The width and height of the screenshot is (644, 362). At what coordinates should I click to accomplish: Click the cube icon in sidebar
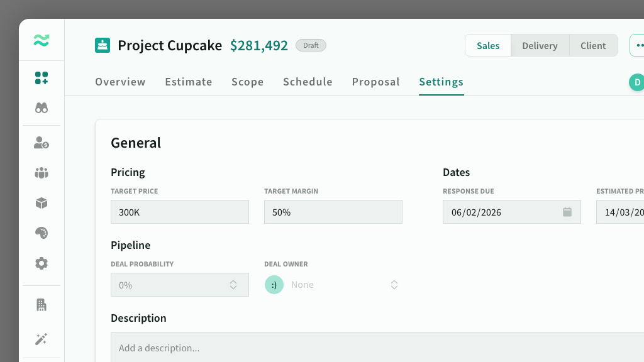pyautogui.click(x=42, y=203)
